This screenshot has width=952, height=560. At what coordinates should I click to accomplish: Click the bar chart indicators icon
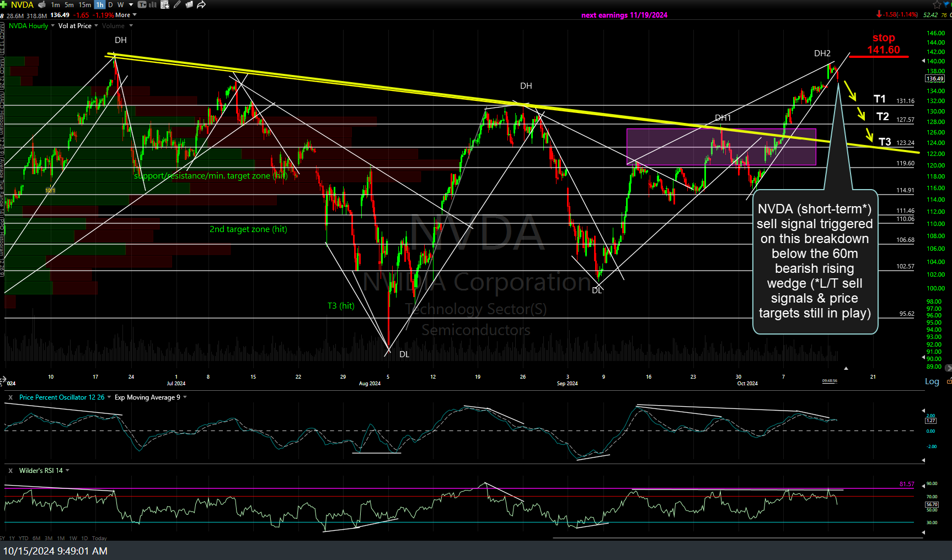pos(153,4)
